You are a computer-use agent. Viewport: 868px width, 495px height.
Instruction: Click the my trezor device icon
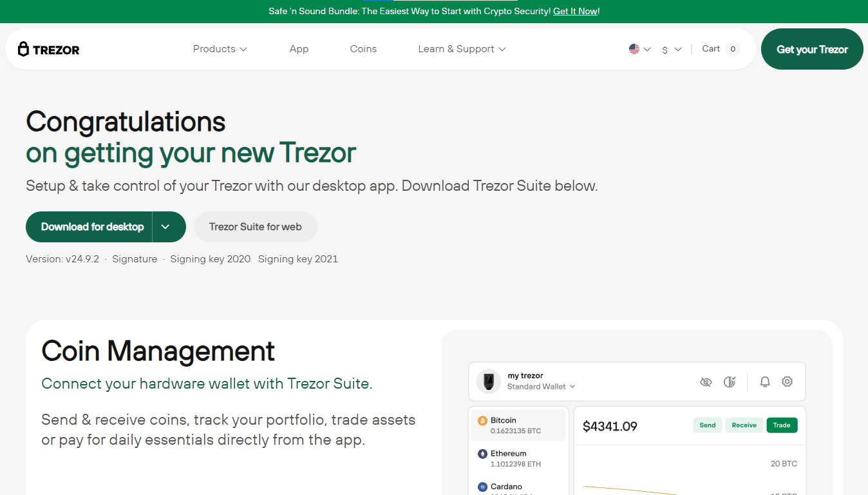click(489, 381)
